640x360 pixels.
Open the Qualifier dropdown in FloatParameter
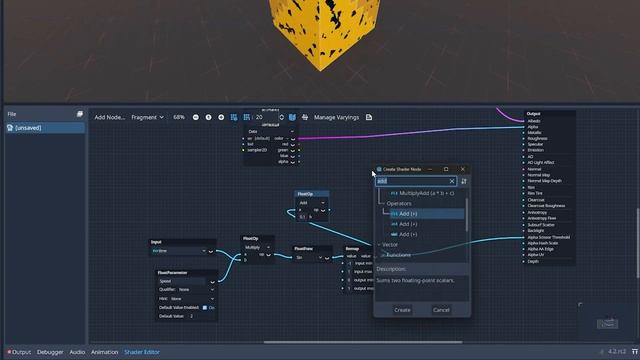[197, 289]
